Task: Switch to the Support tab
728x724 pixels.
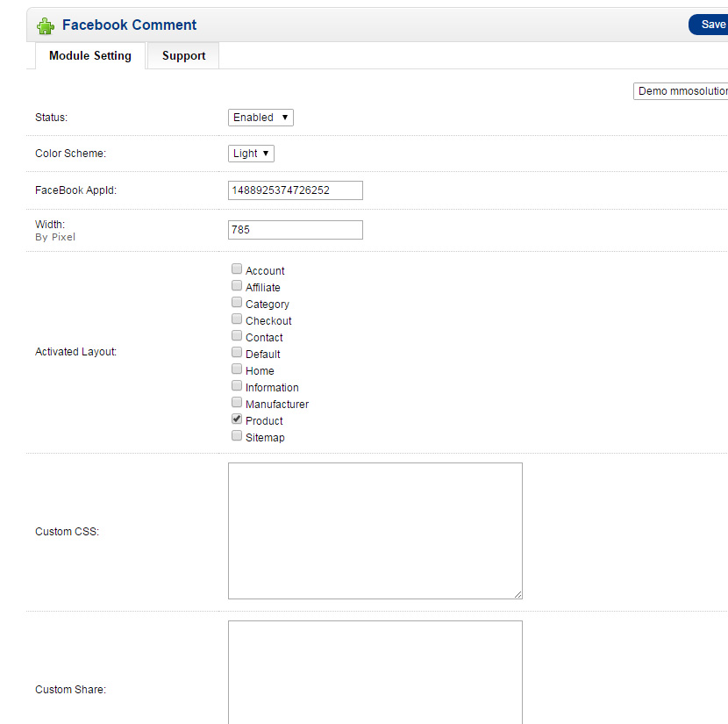Action: click(183, 55)
